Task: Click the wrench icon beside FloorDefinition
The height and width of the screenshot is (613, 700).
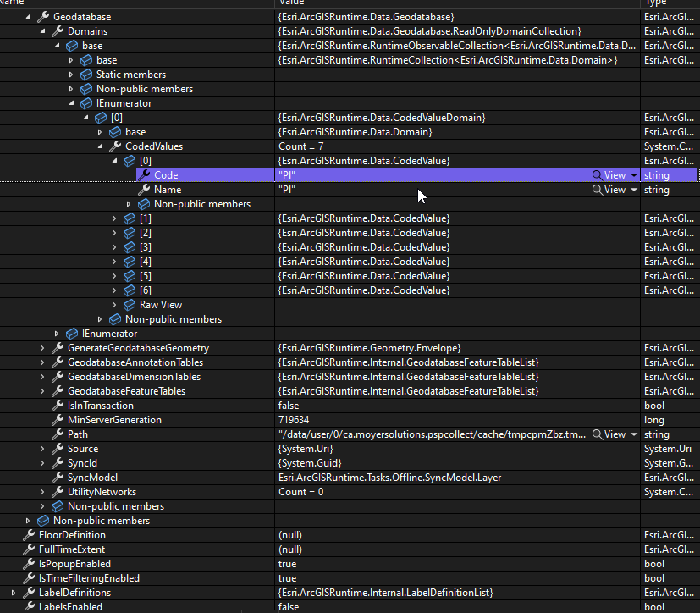Action: pos(29,535)
